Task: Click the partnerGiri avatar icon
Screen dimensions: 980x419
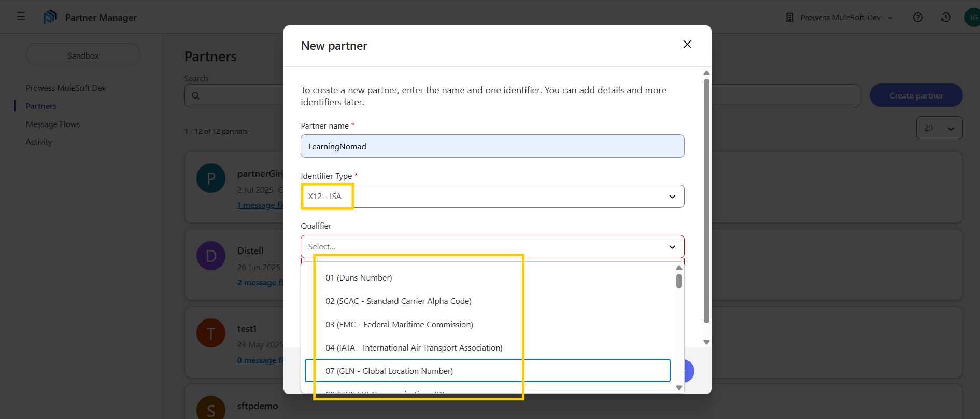Action: point(211,178)
